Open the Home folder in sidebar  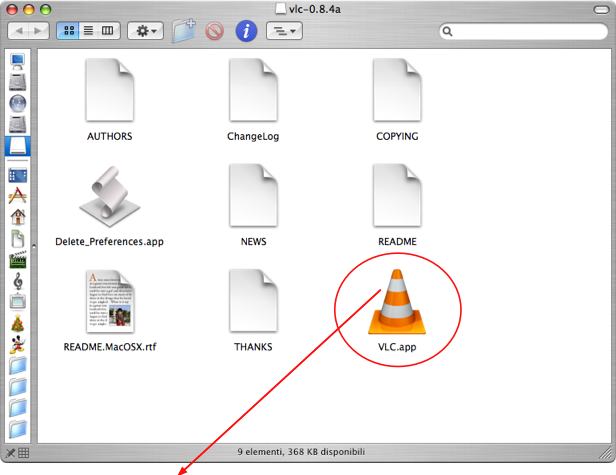point(18,216)
